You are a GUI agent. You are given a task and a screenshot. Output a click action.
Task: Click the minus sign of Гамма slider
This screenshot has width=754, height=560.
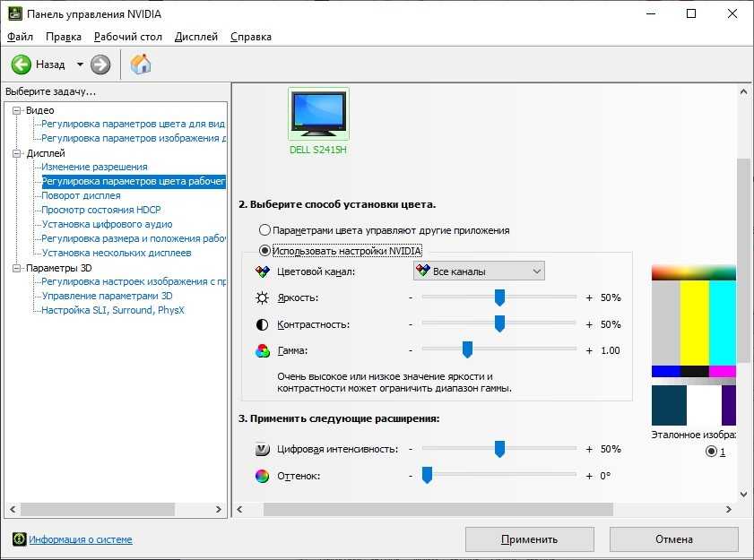411,350
